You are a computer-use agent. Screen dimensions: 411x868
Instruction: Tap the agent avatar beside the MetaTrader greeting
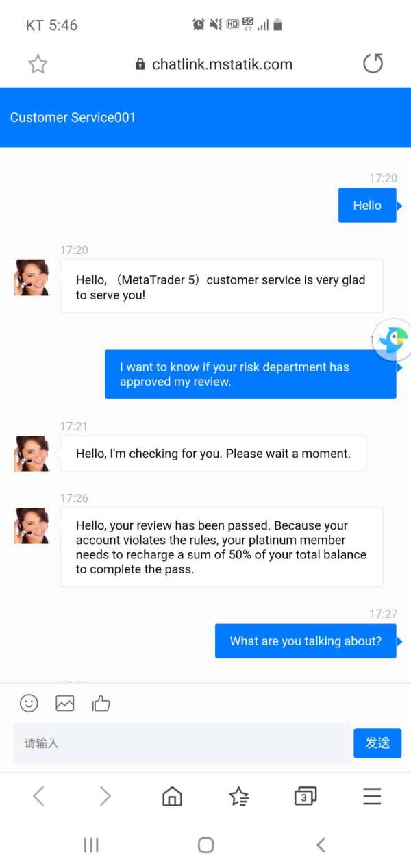pyautogui.click(x=32, y=277)
